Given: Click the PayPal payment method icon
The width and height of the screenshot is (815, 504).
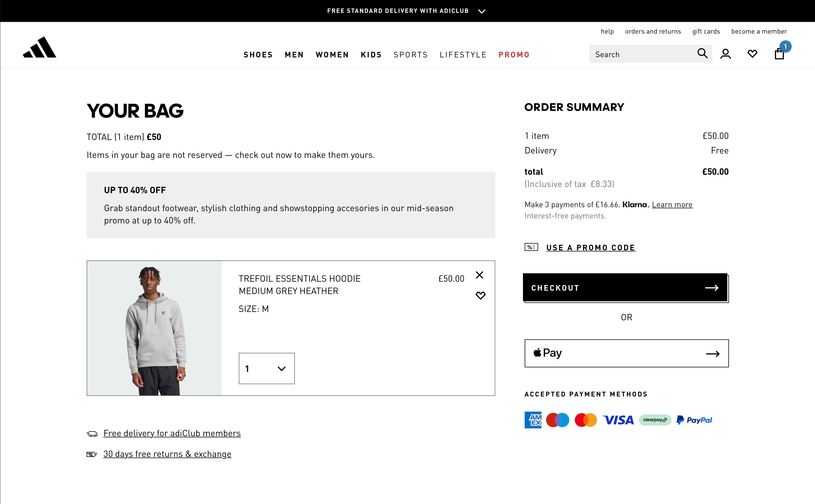Looking at the screenshot, I should pos(694,420).
